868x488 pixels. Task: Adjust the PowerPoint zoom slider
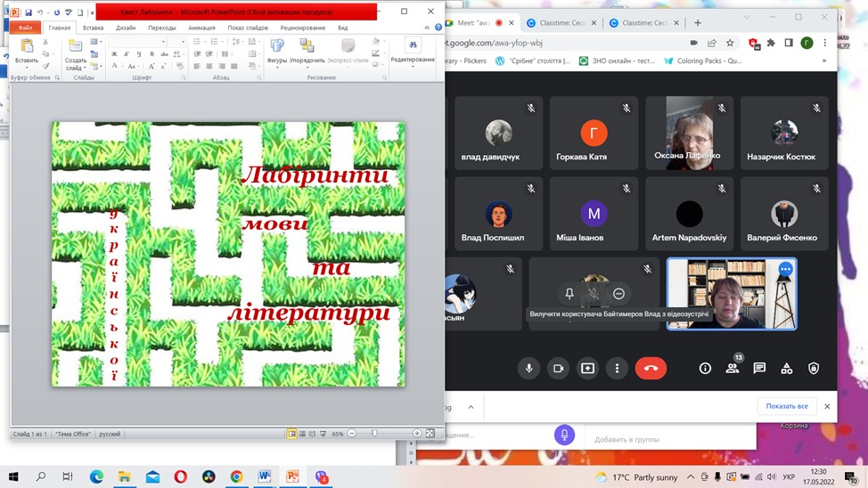point(374,434)
